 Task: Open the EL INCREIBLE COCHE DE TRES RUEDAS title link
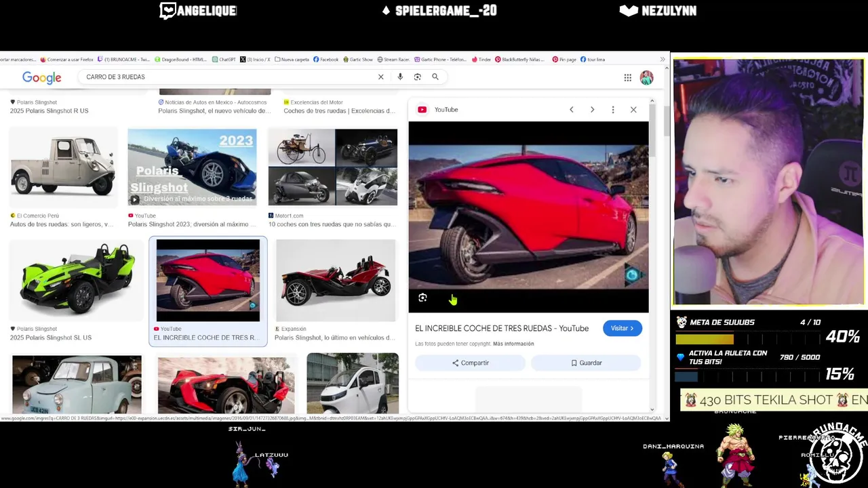[x=502, y=328]
